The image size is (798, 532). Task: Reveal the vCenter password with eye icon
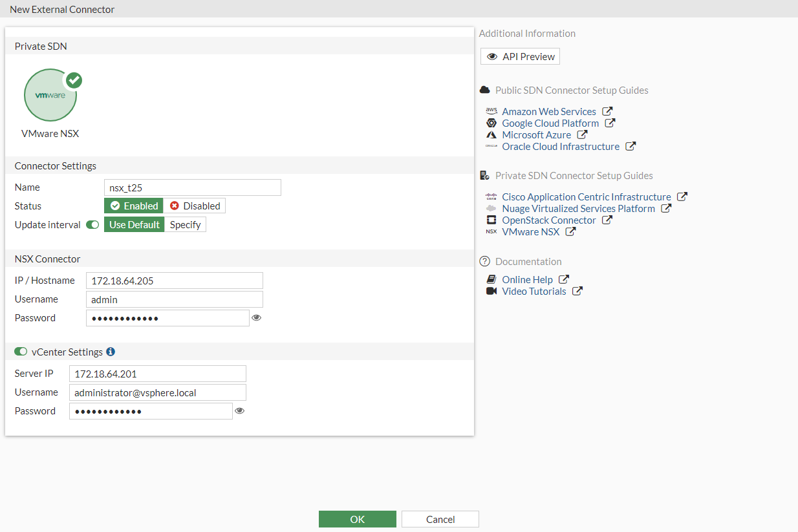[240, 410]
